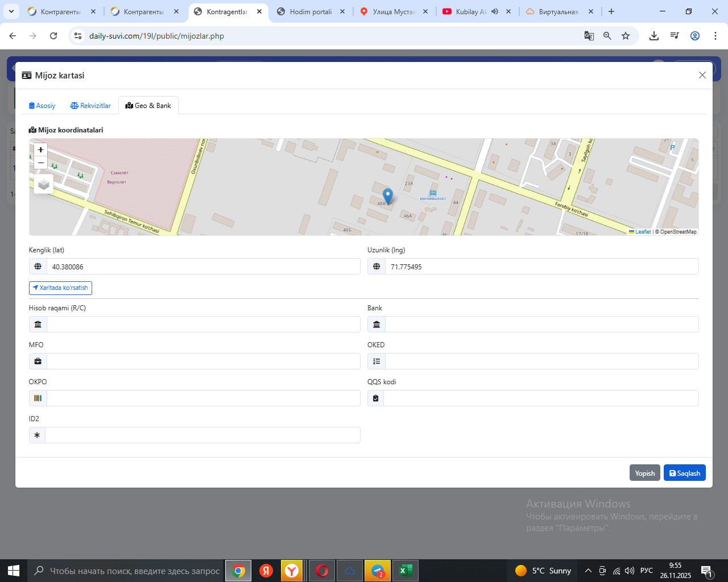Open the map layers control

[44, 184]
